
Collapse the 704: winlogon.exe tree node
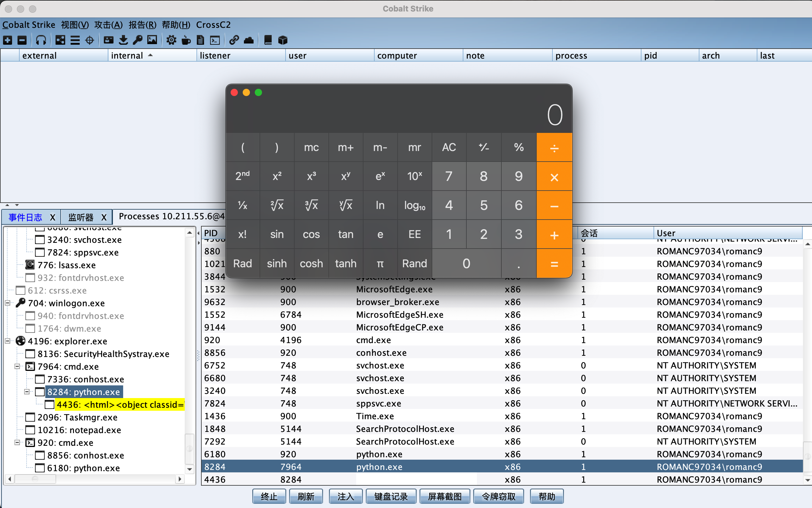[7, 303]
